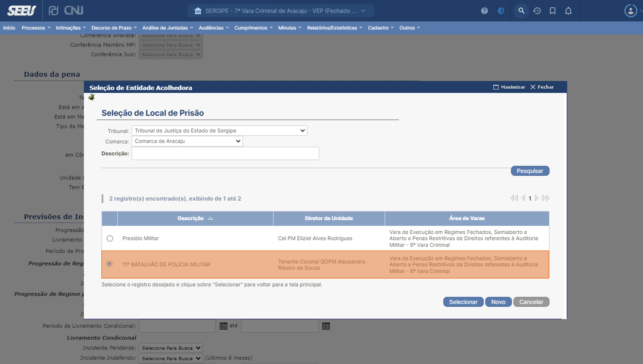
Task: Open the Conferência Analista dropdown
Action: point(171,36)
